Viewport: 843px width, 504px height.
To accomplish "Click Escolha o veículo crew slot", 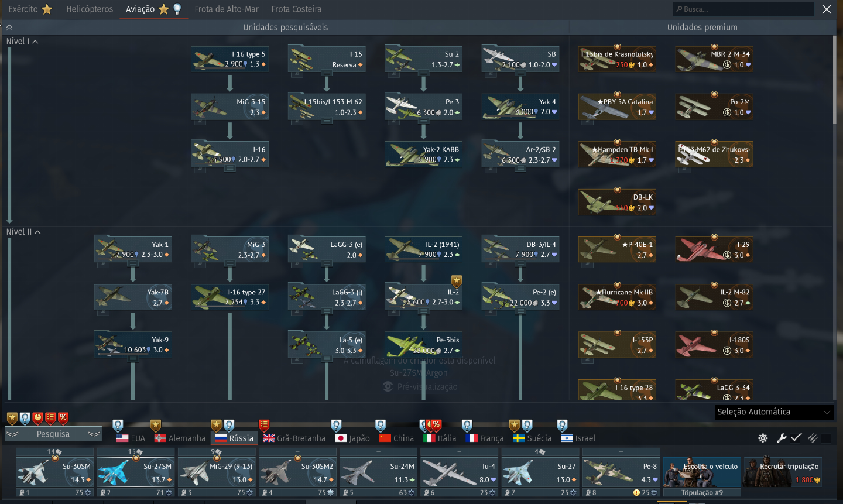I will tap(702, 472).
